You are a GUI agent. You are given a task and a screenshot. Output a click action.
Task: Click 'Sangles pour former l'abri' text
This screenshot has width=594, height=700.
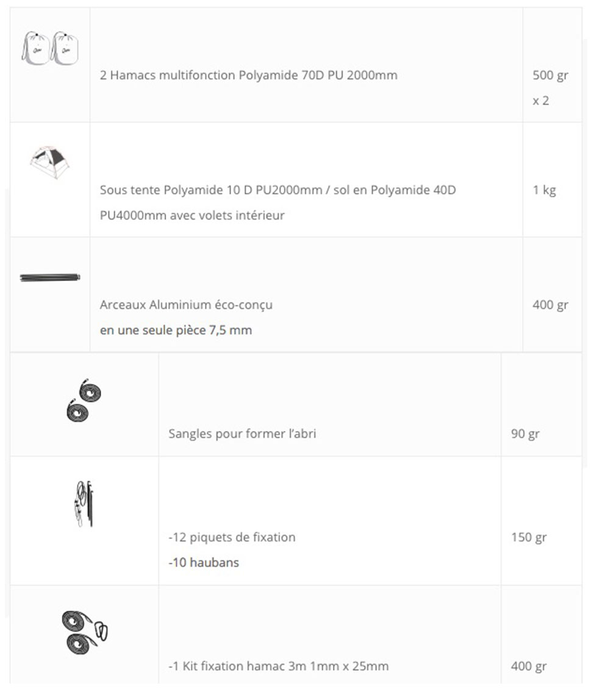pos(242,434)
